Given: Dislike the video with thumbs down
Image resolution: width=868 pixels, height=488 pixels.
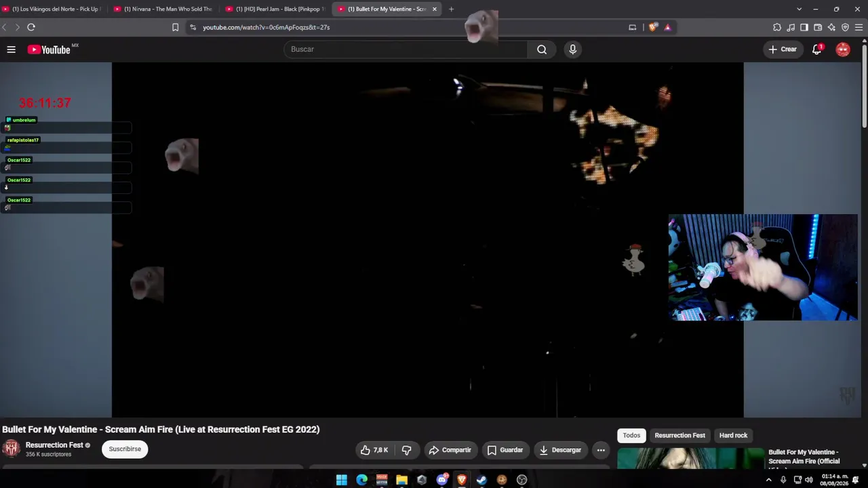Looking at the screenshot, I should pyautogui.click(x=407, y=450).
